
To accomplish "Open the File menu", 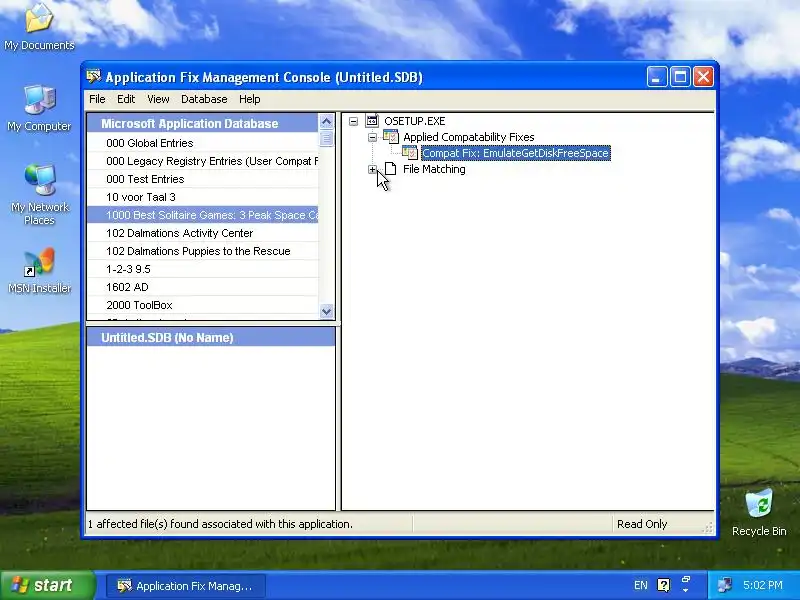I will (97, 99).
